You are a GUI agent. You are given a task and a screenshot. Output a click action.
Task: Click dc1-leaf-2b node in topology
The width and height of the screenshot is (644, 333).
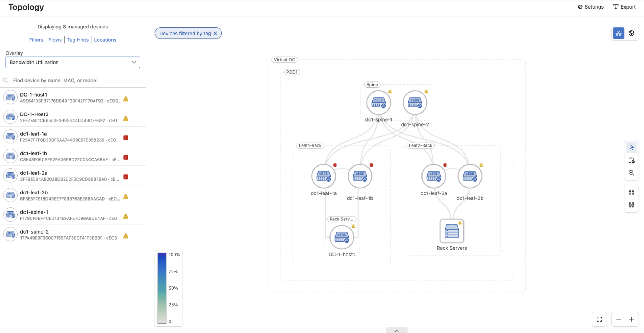(x=470, y=176)
